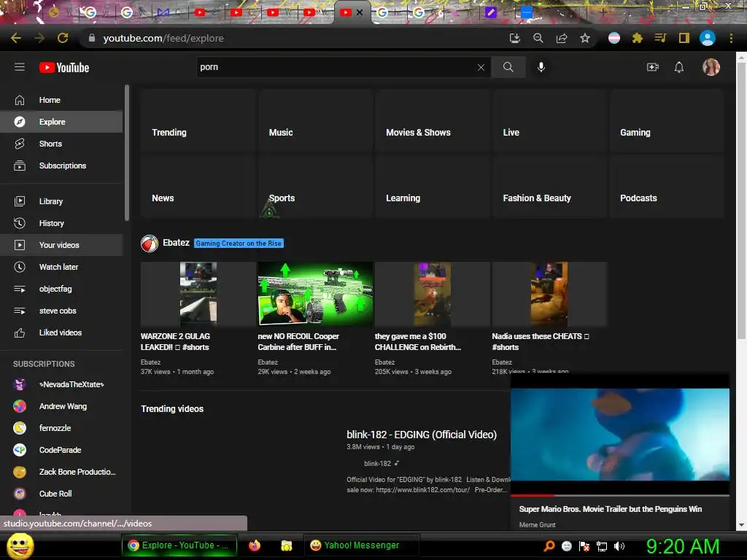Open the News category tile
Viewport: 747px width, 560px height.
198,187
